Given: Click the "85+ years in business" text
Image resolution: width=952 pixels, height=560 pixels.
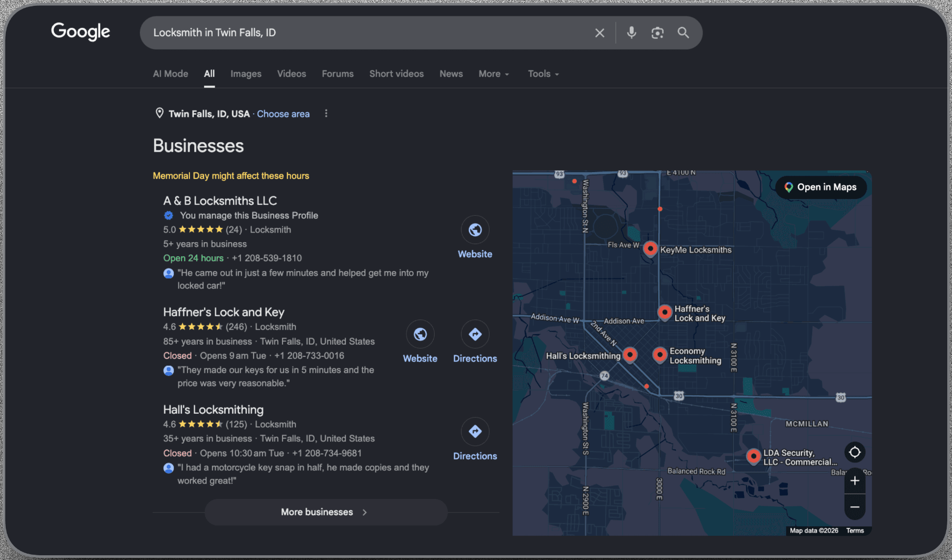Looking at the screenshot, I should pos(207,342).
